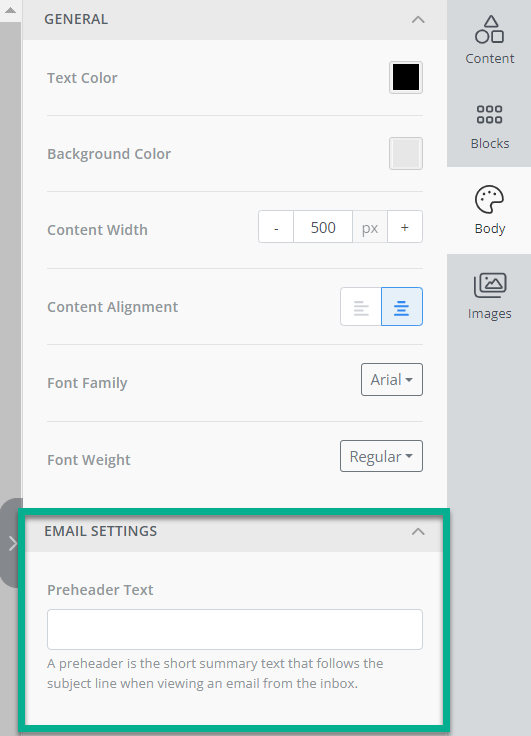Screen dimensions: 531x736
Task: Set content alignment to center
Action: click(402, 307)
